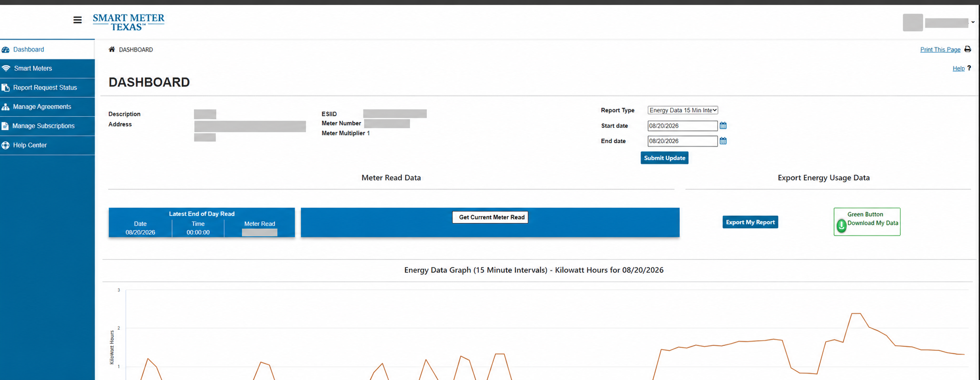Click the Start date input field
Screen dimensions: 980x380
(x=682, y=126)
